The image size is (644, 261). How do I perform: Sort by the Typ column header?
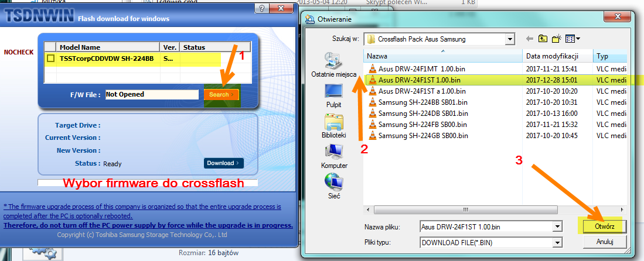(x=610, y=56)
